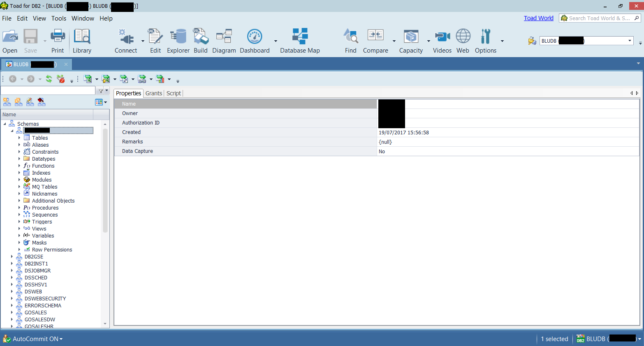Click the export to chart report icon
This screenshot has height=346, width=644.
[160, 79]
